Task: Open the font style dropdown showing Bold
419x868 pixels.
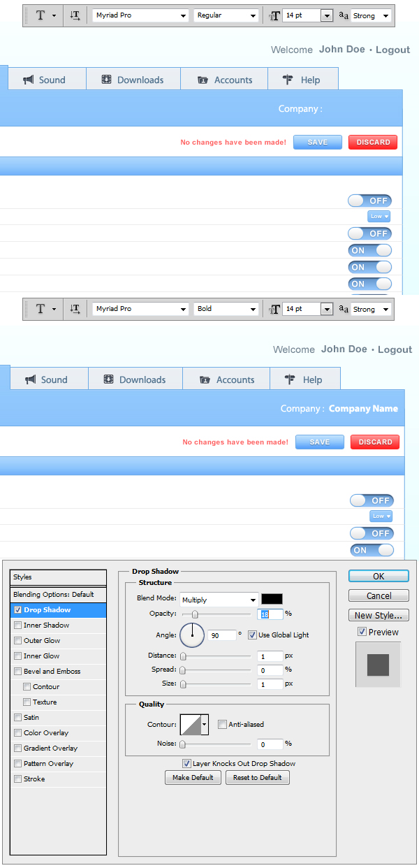Action: 226,309
